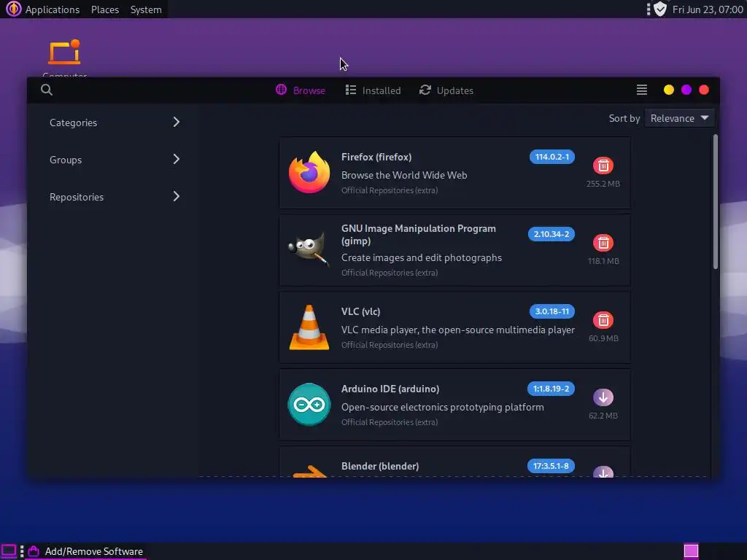Click the Arduino infinity logo
747x560 pixels.
309,404
